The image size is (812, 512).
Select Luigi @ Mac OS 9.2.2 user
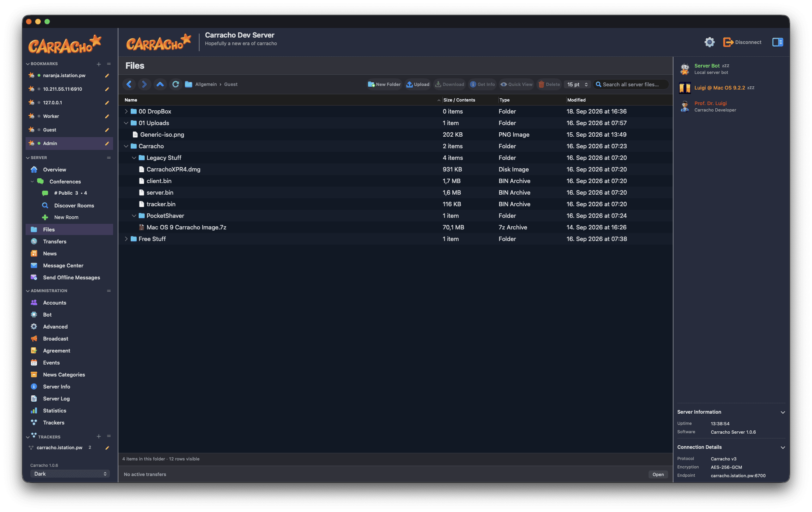pos(720,88)
